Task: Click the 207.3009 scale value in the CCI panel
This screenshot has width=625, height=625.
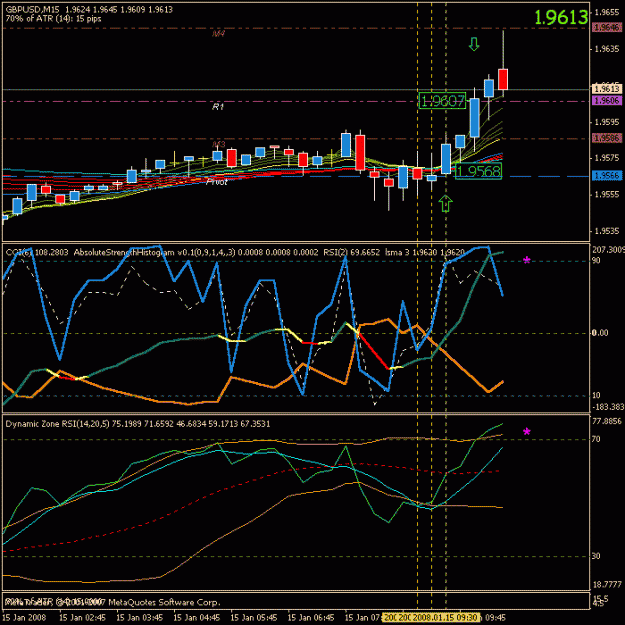Action: (x=608, y=250)
